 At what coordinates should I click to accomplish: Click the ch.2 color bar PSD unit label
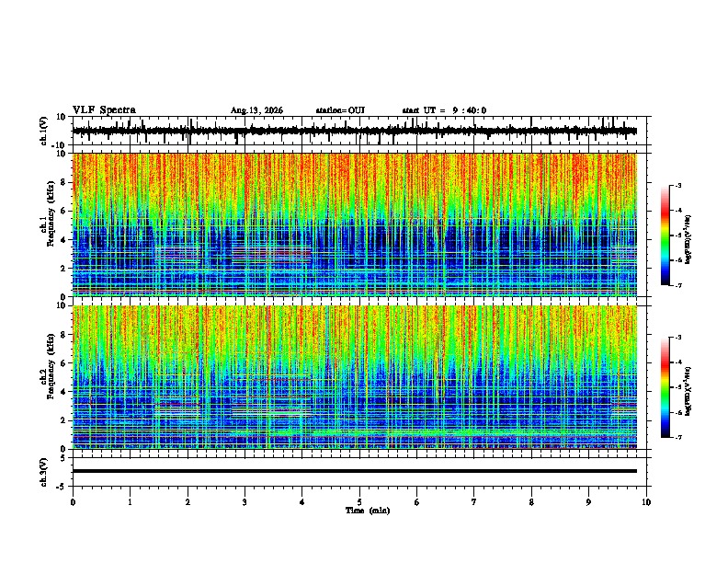coord(688,391)
